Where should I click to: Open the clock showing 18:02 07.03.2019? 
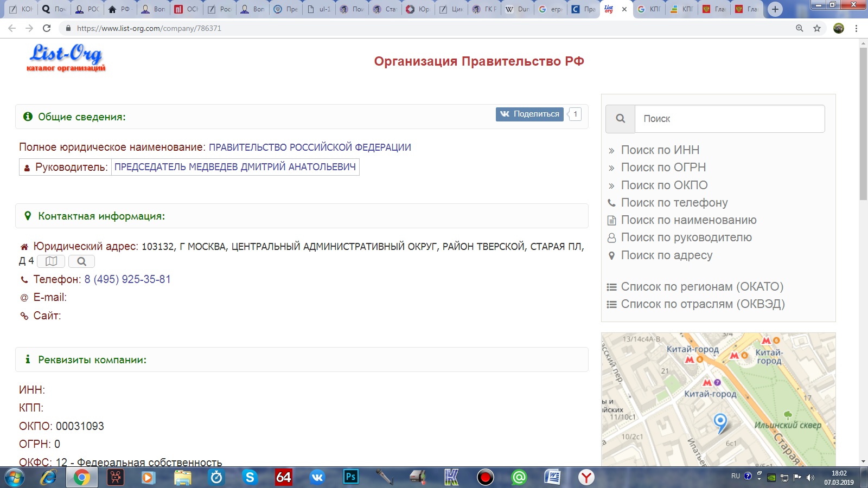[x=839, y=478]
